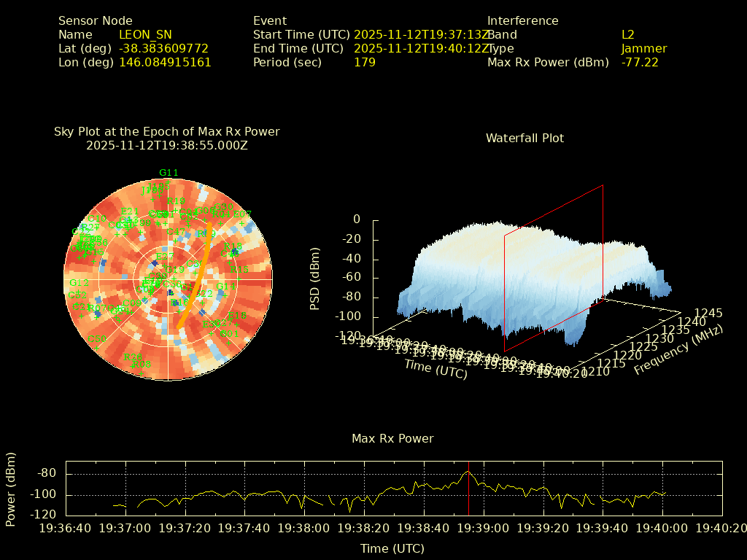Click the 1245 MHz frequency axis label
Screen dimensions: 747x560
[708, 314]
